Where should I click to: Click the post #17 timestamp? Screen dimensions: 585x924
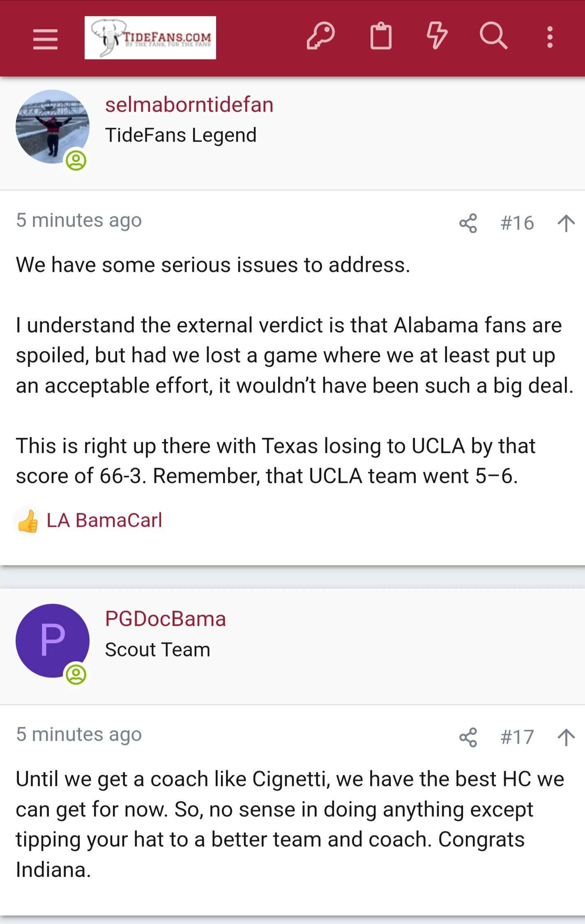pyautogui.click(x=79, y=734)
